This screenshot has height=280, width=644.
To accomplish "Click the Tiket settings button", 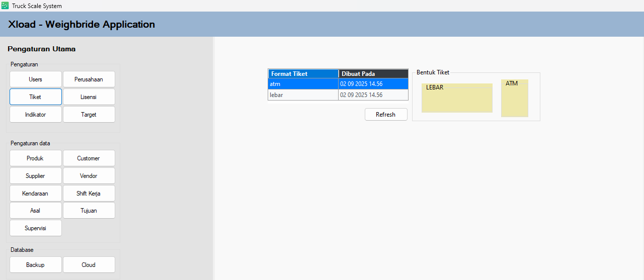I will 36,97.
